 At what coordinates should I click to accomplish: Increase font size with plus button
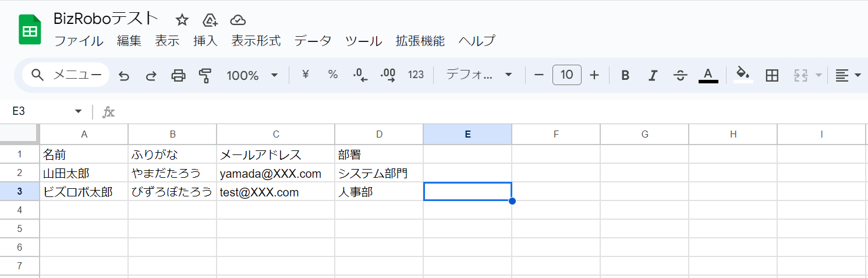[x=594, y=75]
